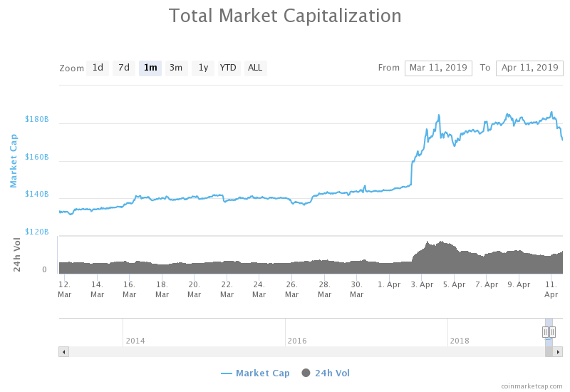Switch chart zoom to 3m
Viewport: 570px width, 392px height.
(x=176, y=68)
